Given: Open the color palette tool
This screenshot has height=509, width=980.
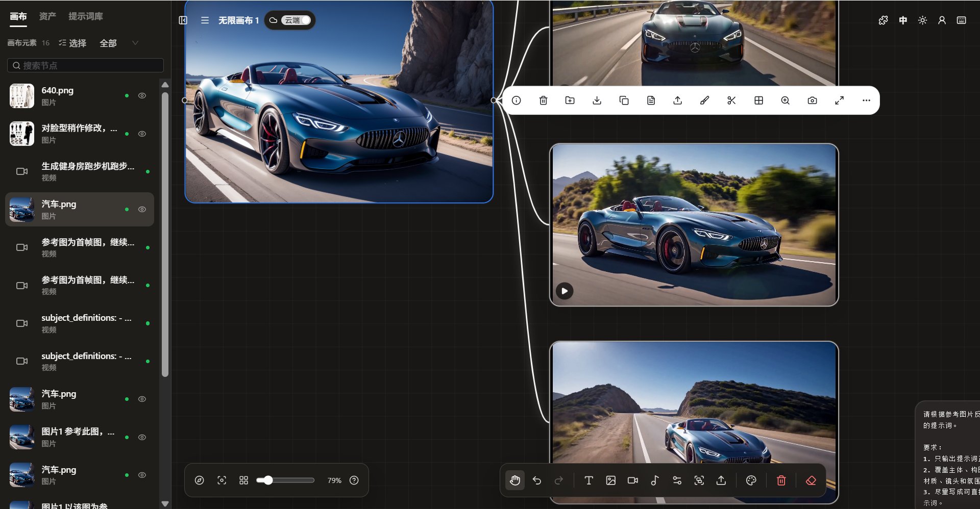Looking at the screenshot, I should tap(751, 480).
